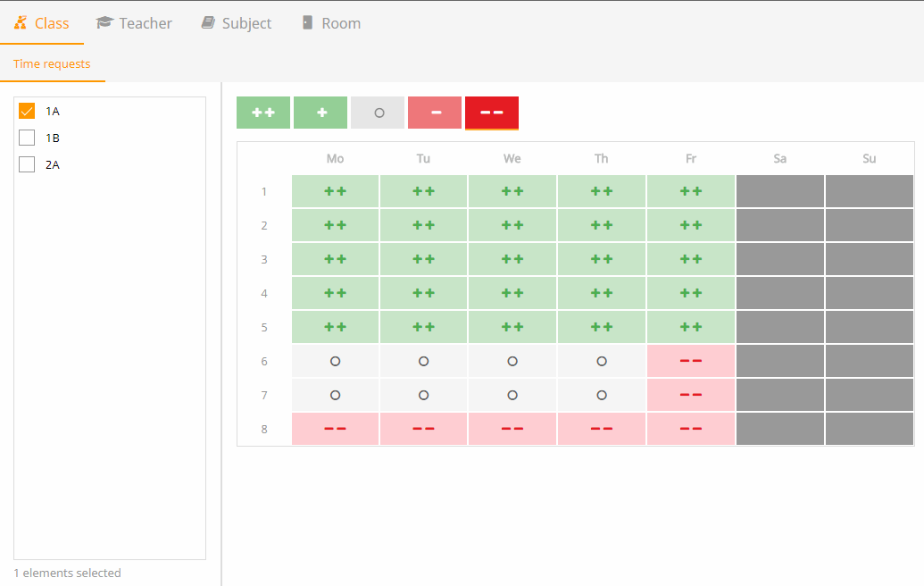
Task: Click the Room door icon
Action: (x=307, y=22)
